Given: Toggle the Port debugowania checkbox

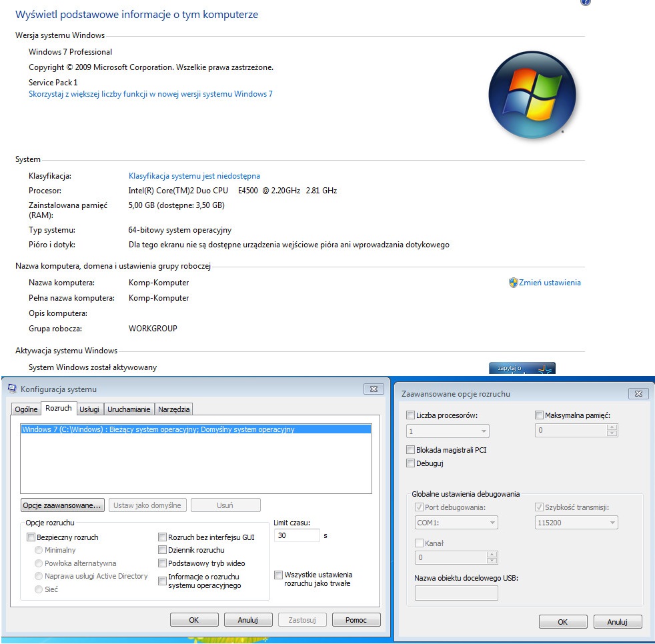Looking at the screenshot, I should coord(419,507).
